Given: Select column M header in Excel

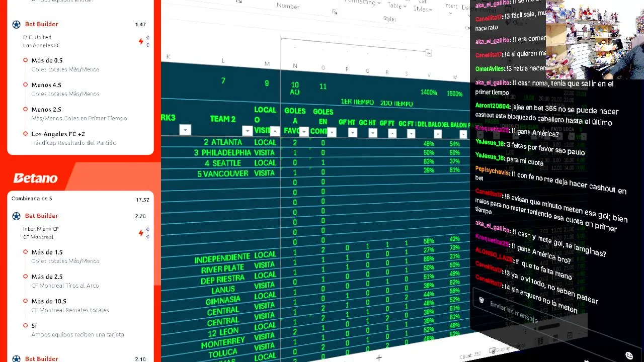Looking at the screenshot, I should 267,64.
